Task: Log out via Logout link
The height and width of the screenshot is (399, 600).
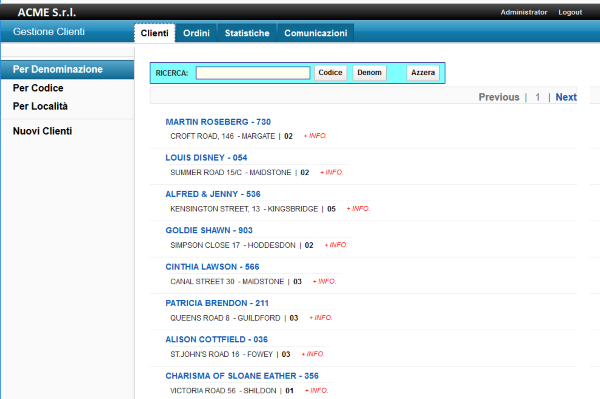Action: pos(570,12)
